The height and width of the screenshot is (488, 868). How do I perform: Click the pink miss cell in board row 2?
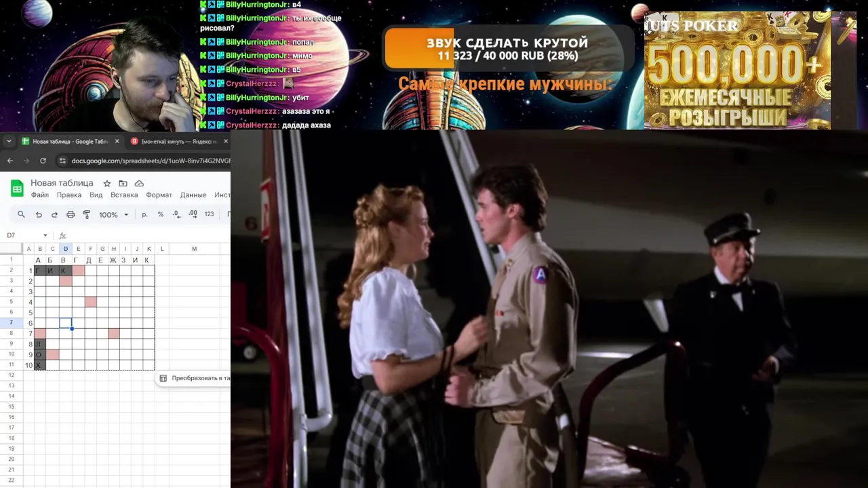point(66,281)
